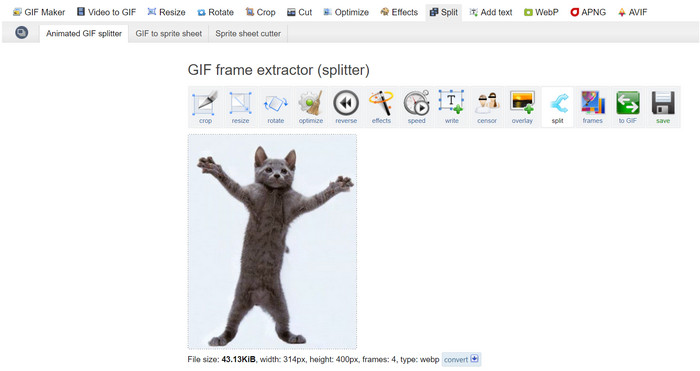This screenshot has height=371, width=700.
Task: Open WebP in top navigation
Action: (x=541, y=12)
